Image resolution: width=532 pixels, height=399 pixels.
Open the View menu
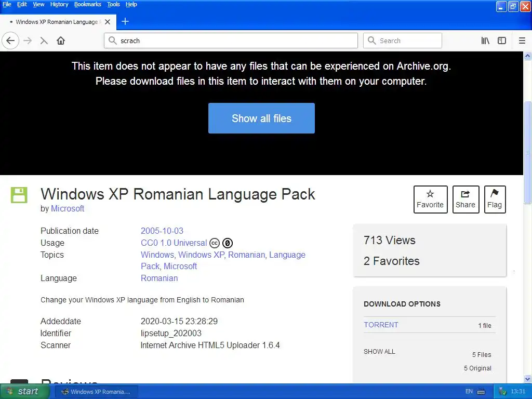tap(38, 4)
